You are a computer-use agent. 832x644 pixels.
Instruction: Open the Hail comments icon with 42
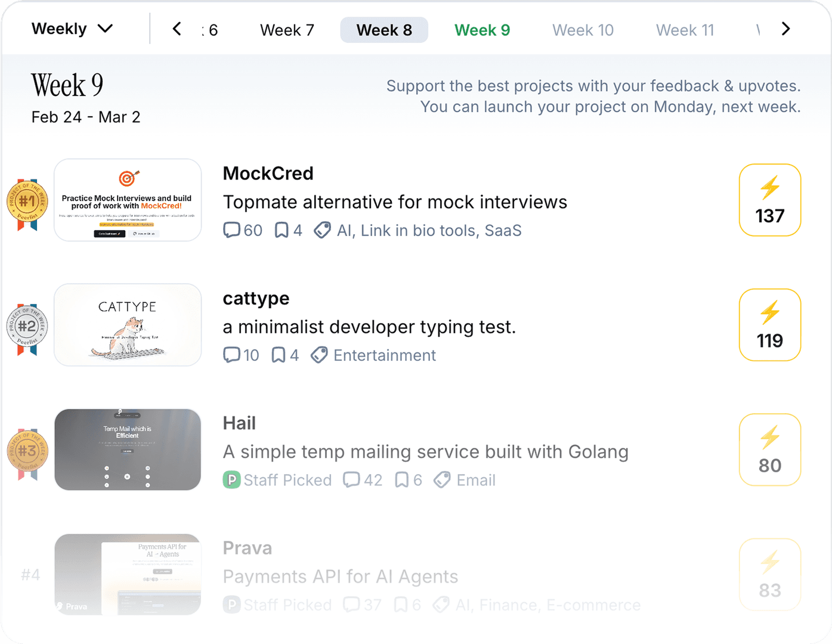point(351,480)
